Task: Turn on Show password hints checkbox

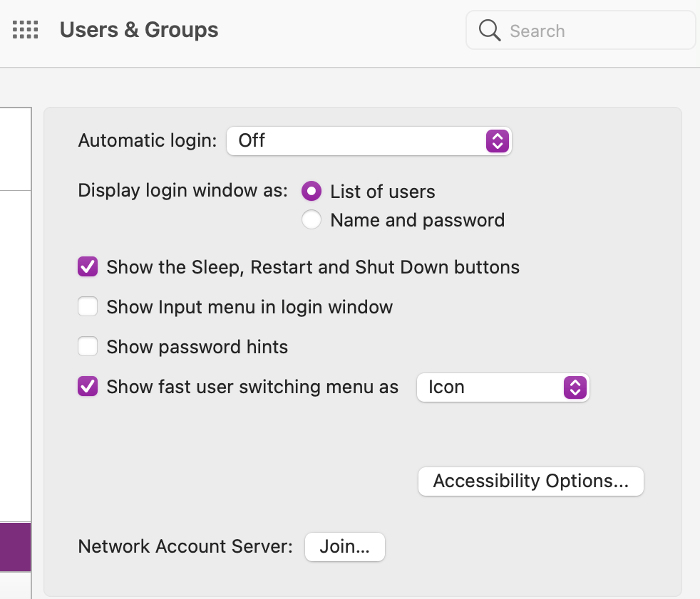Action: [x=88, y=347]
